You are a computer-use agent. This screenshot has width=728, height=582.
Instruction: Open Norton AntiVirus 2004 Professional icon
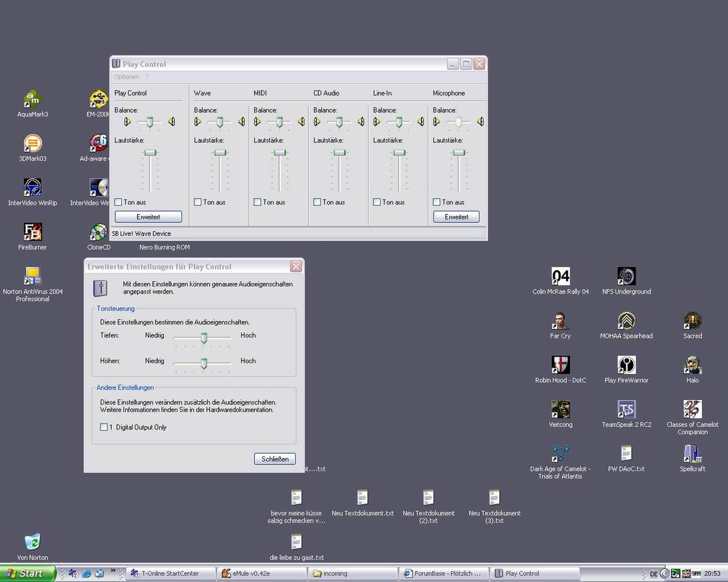pyautogui.click(x=33, y=276)
